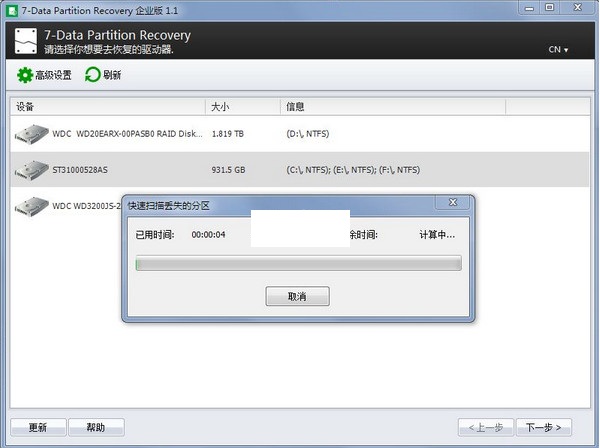Sort by the 设备 column header
The image size is (600, 448).
[x=108, y=107]
